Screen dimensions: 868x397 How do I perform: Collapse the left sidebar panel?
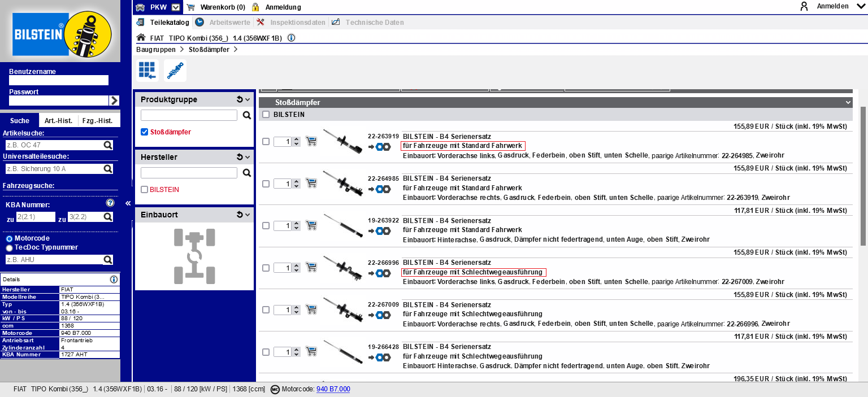click(128, 203)
